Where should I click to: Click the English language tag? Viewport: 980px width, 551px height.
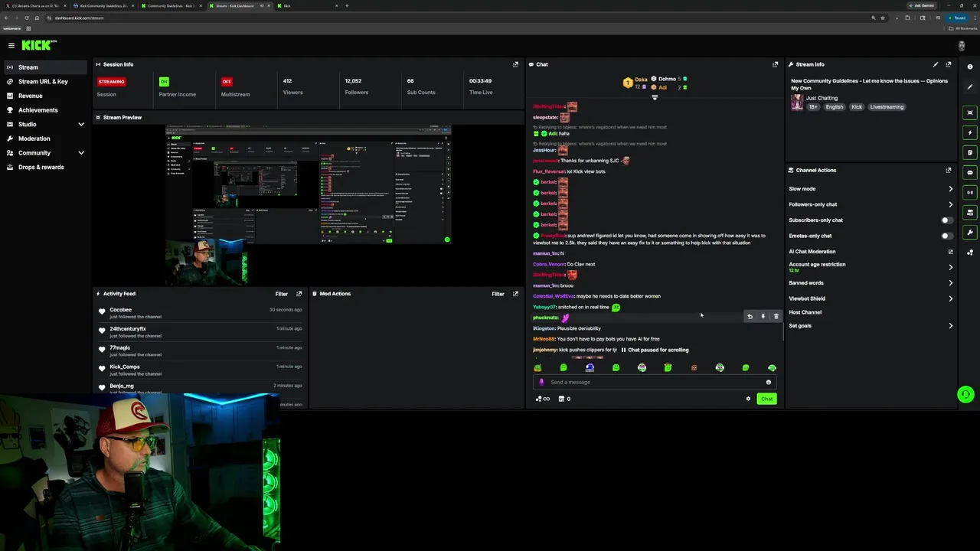pyautogui.click(x=834, y=107)
